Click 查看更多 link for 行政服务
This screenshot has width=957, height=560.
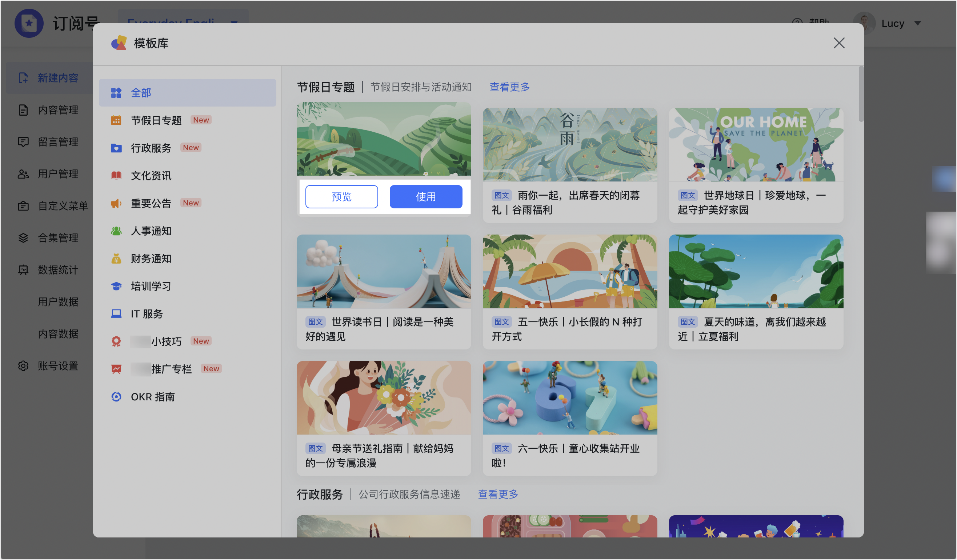point(497,494)
